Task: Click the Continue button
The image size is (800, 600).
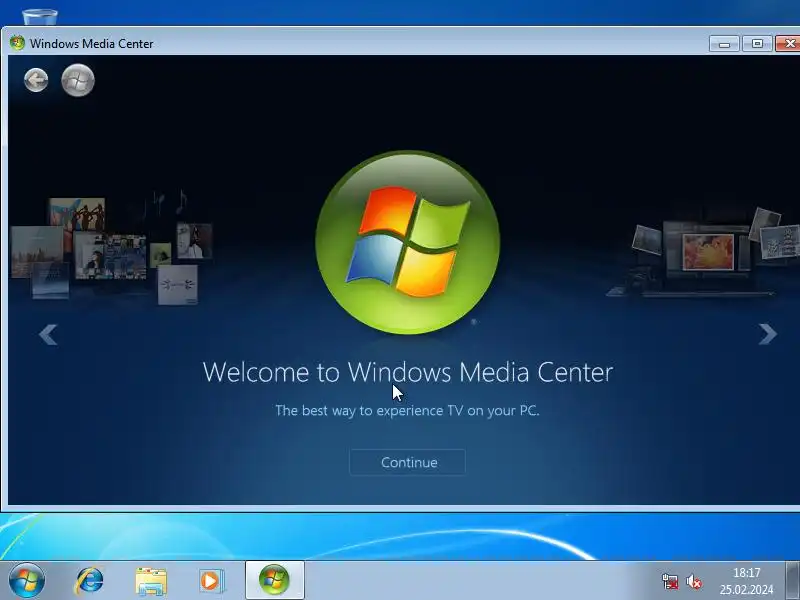Action: click(408, 462)
